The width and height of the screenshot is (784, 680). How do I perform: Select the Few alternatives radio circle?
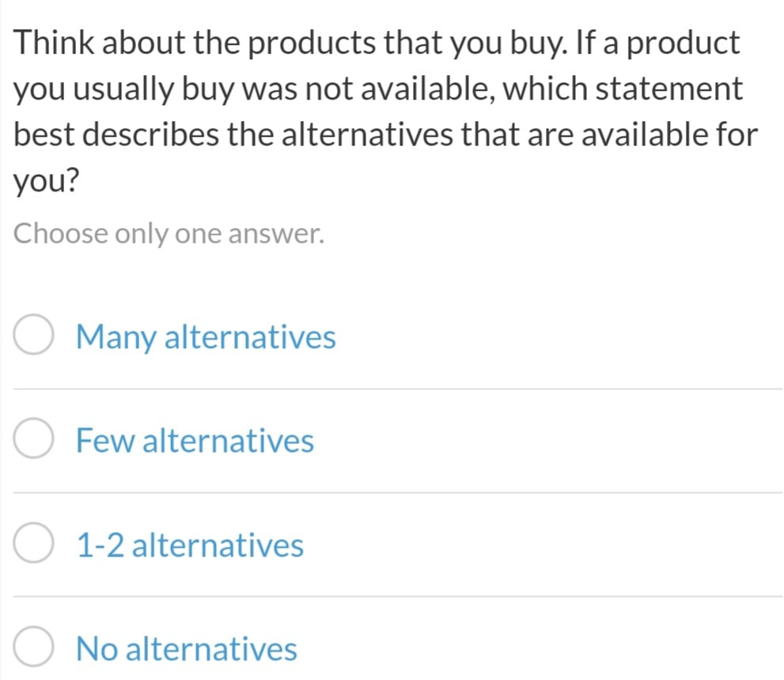(33, 439)
